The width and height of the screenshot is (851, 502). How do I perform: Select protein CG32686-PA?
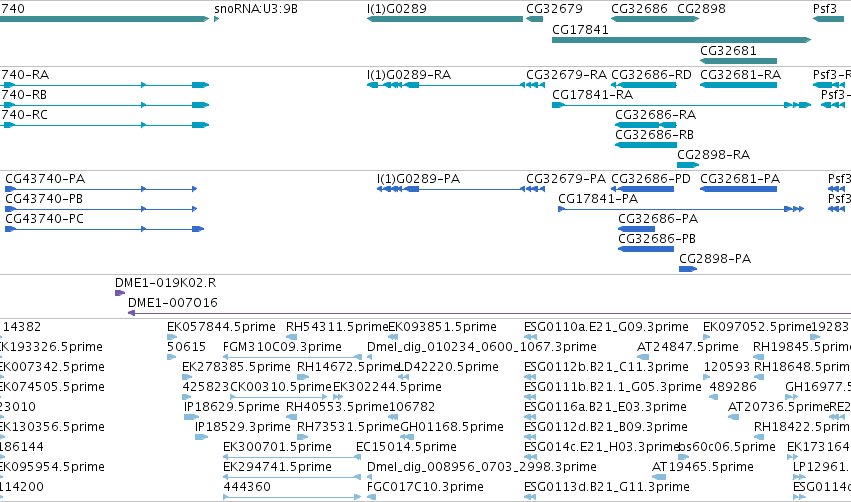(636, 229)
